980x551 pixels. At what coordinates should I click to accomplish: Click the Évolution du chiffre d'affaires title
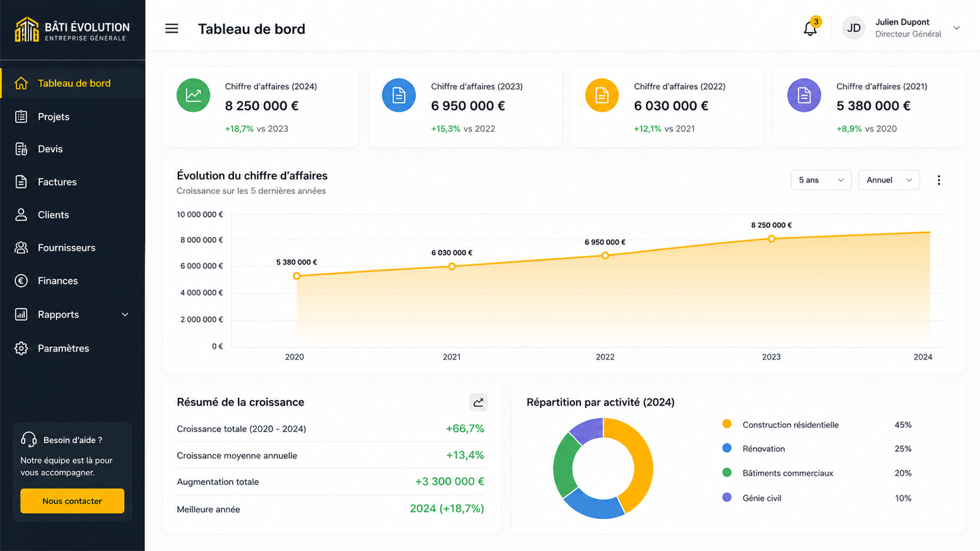(252, 176)
